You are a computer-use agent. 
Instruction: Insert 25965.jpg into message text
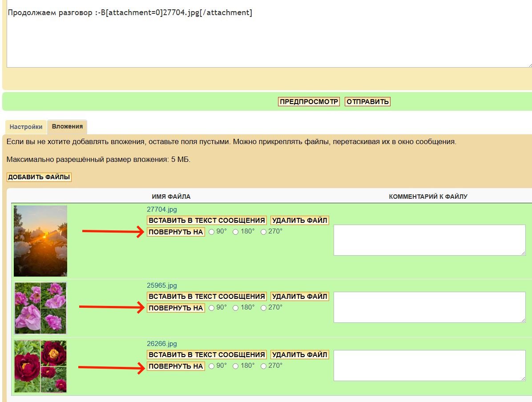[207, 297]
